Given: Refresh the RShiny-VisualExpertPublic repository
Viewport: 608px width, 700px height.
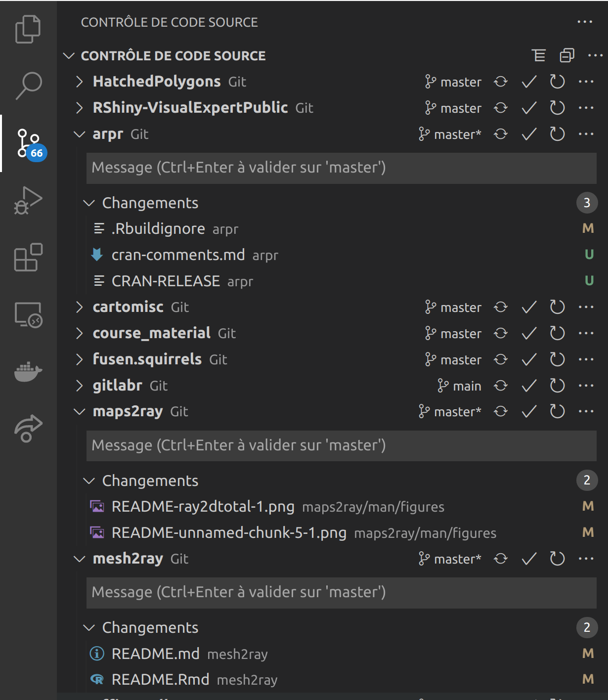Looking at the screenshot, I should 557,108.
